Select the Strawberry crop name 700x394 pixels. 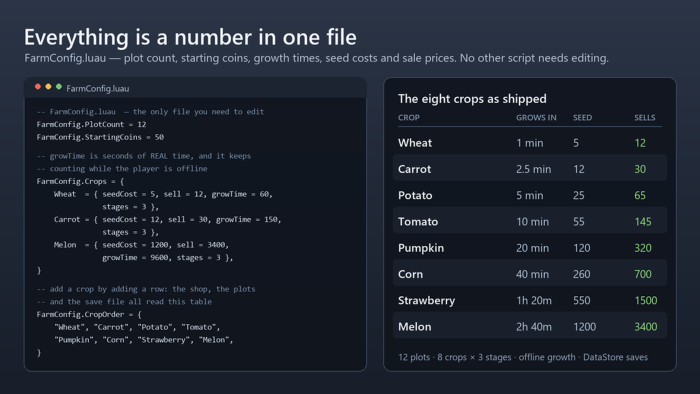click(x=426, y=301)
